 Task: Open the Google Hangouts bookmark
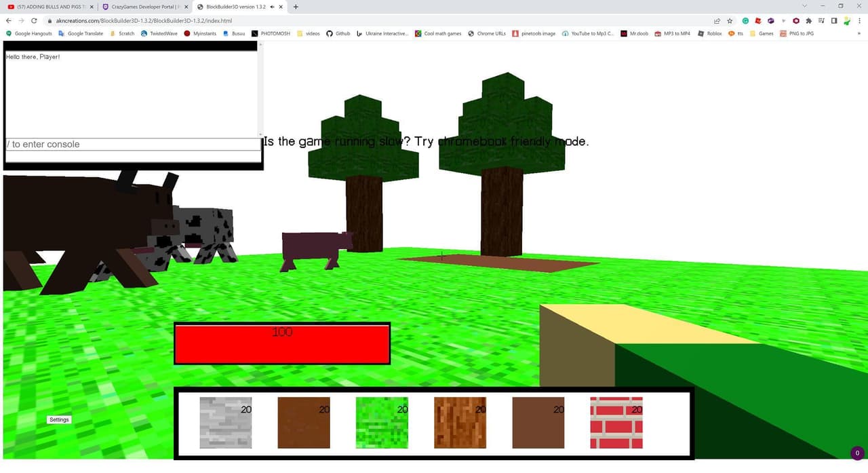pyautogui.click(x=29, y=33)
